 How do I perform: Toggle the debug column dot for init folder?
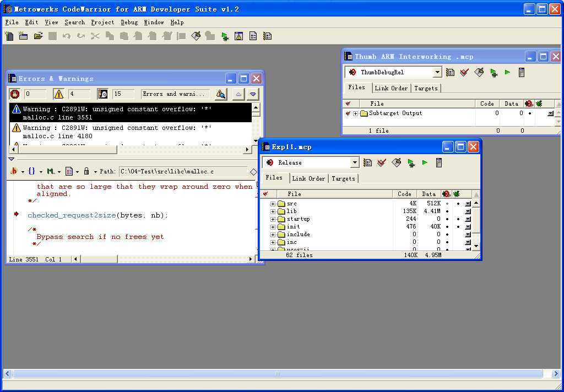(458, 227)
